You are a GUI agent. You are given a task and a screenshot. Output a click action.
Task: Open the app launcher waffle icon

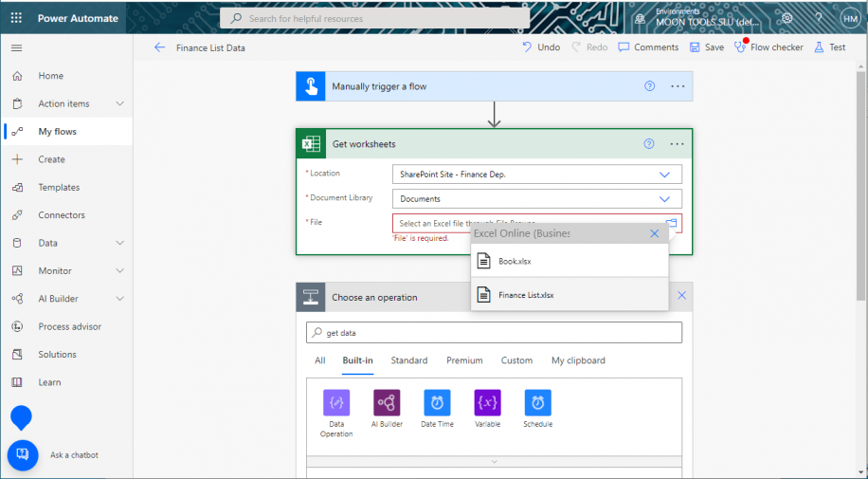point(17,18)
